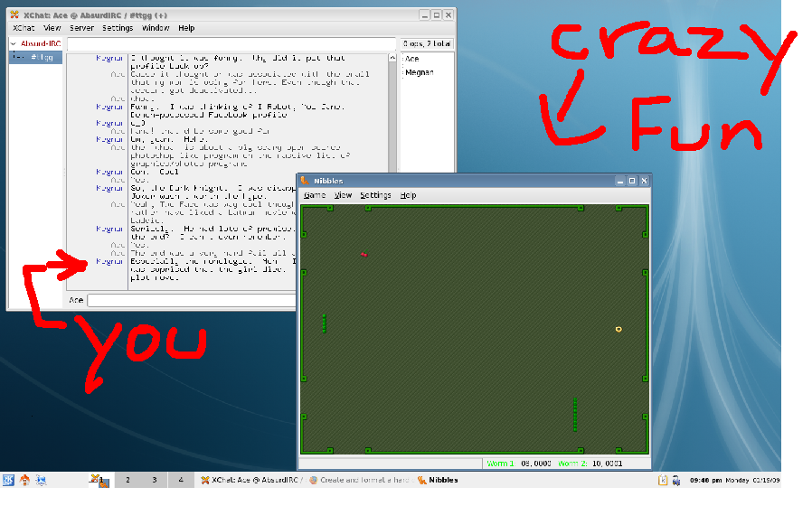Click XChat chat scrollbar up arrow
812x506 pixels.
[392, 58]
